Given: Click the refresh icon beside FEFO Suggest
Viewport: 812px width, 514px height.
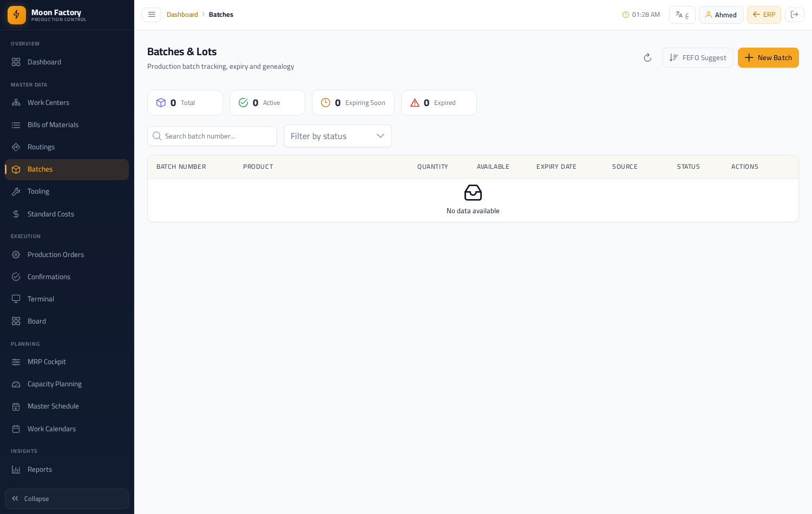Looking at the screenshot, I should click(x=647, y=58).
